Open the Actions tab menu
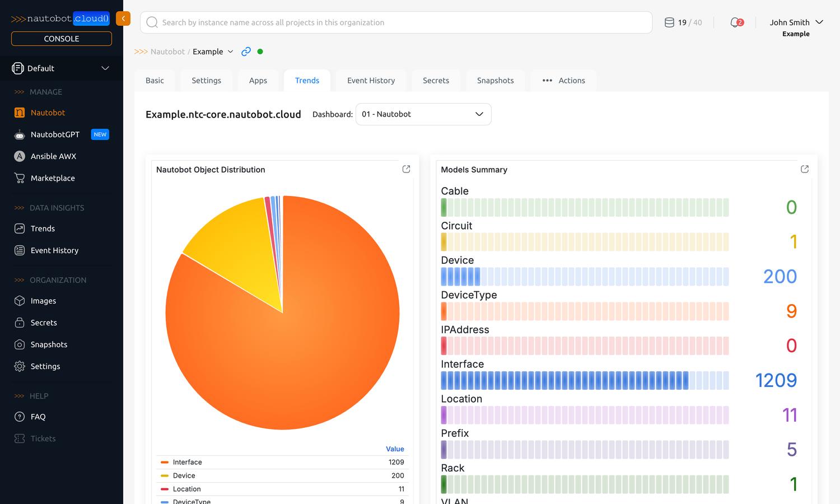This screenshot has width=840, height=504. point(564,80)
